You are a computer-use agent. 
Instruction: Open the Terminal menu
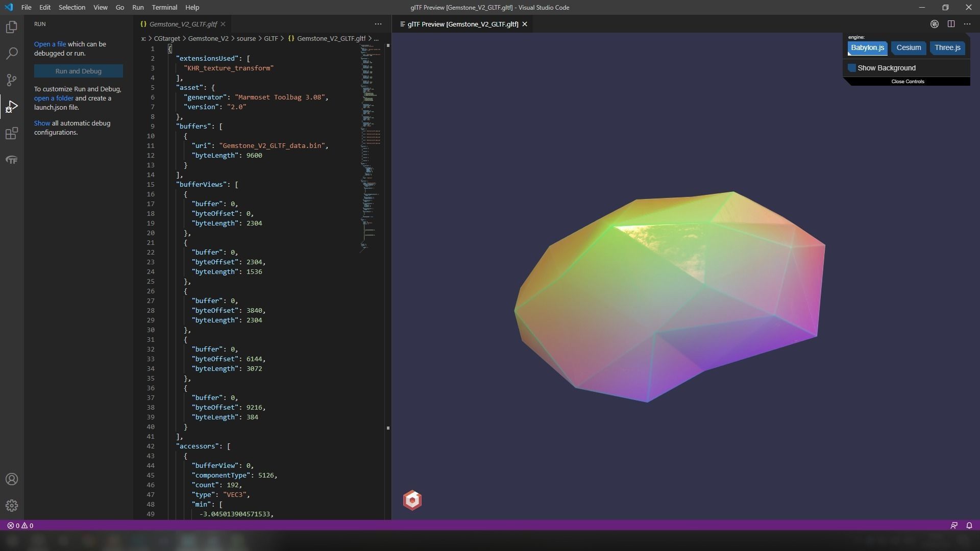pos(164,8)
